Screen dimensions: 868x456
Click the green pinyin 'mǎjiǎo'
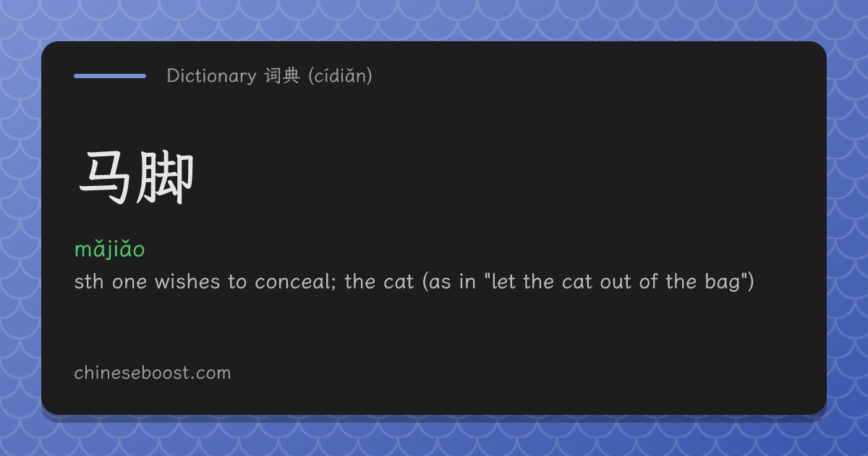pos(110,250)
